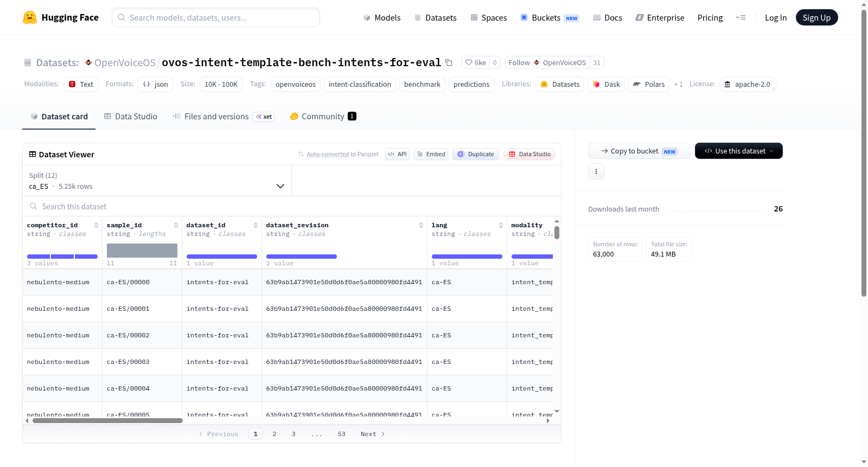Select the 10K - 100K size tag

coord(221,84)
